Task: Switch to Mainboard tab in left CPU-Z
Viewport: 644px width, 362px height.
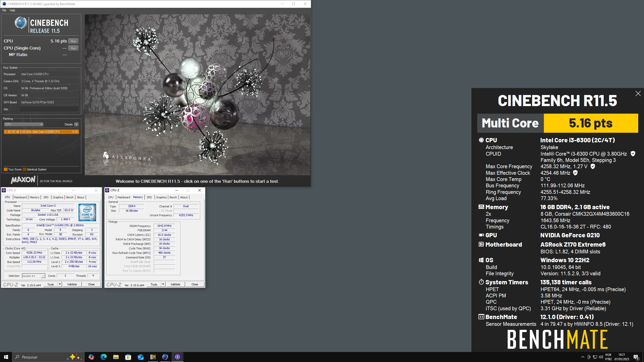Action: point(20,197)
